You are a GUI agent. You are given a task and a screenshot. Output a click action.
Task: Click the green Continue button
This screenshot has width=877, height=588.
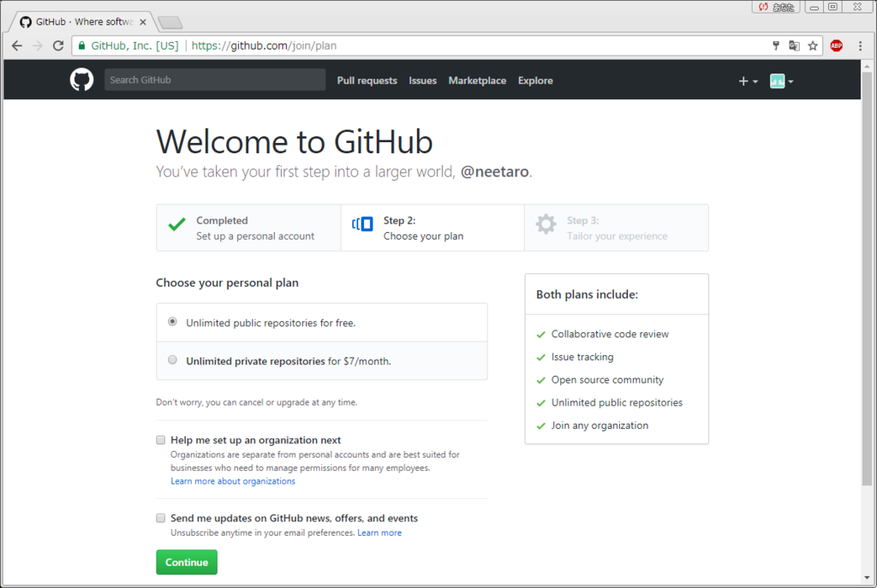[x=187, y=562]
